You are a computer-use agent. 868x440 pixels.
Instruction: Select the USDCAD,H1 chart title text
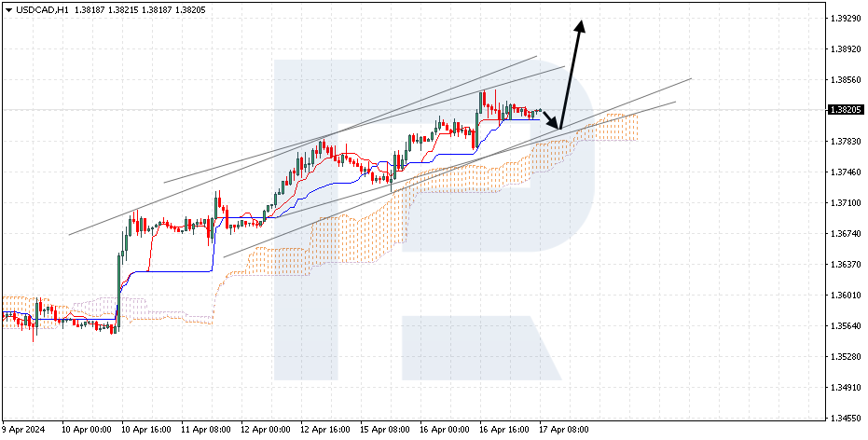42,10
